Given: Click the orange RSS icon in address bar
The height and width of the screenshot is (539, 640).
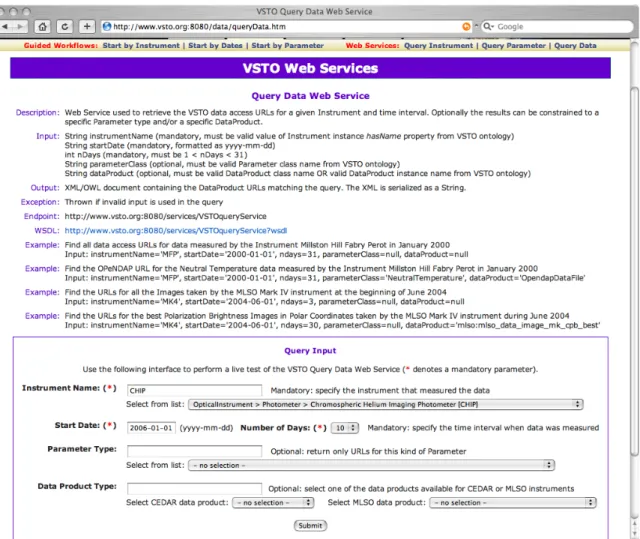Looking at the screenshot, I should pos(466,27).
